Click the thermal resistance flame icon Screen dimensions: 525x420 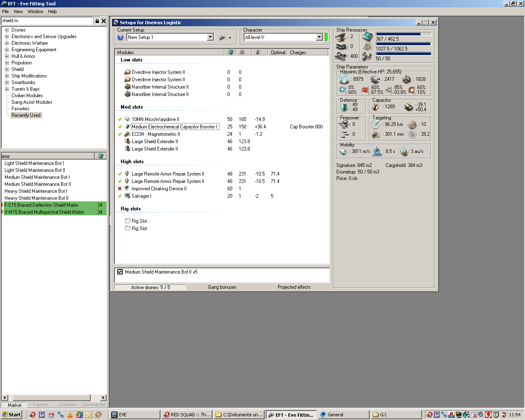[365, 90]
